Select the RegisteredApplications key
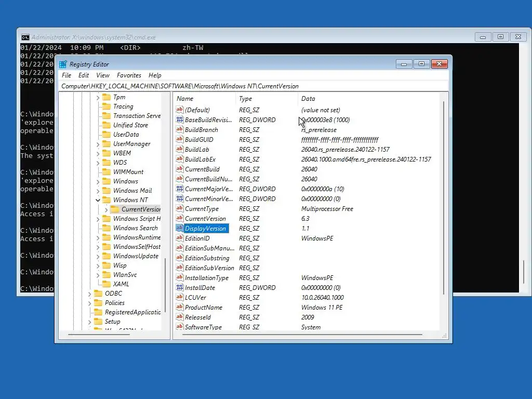The image size is (532, 399). pyautogui.click(x=132, y=312)
